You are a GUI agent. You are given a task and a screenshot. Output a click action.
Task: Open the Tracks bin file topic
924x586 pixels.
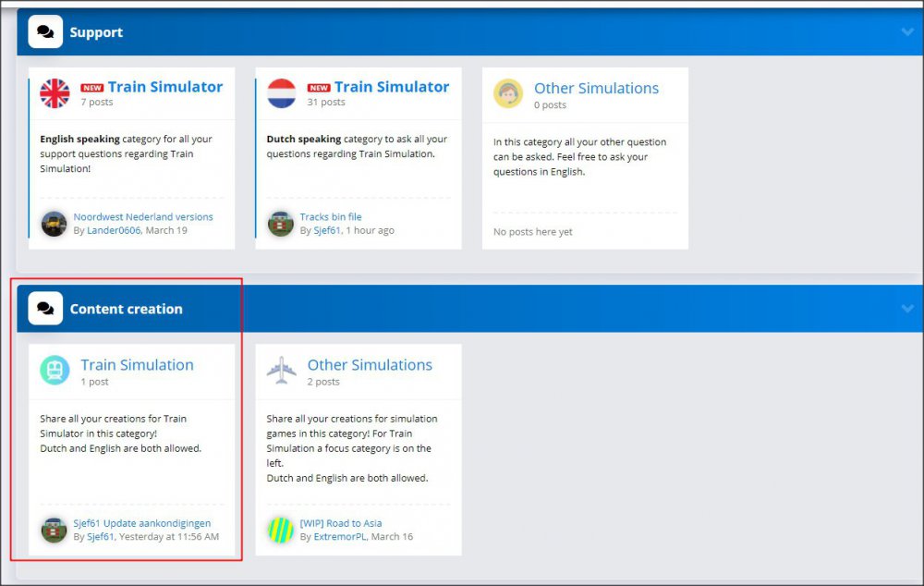pyautogui.click(x=331, y=217)
